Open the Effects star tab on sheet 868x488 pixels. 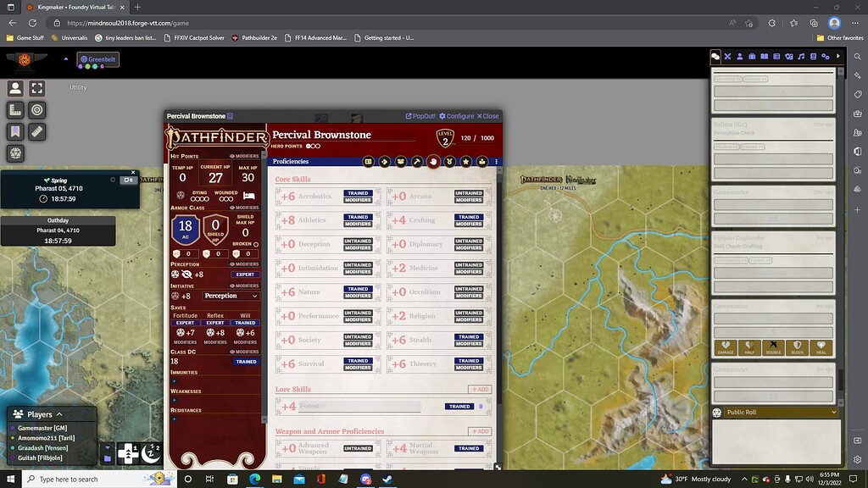pyautogui.click(x=466, y=162)
